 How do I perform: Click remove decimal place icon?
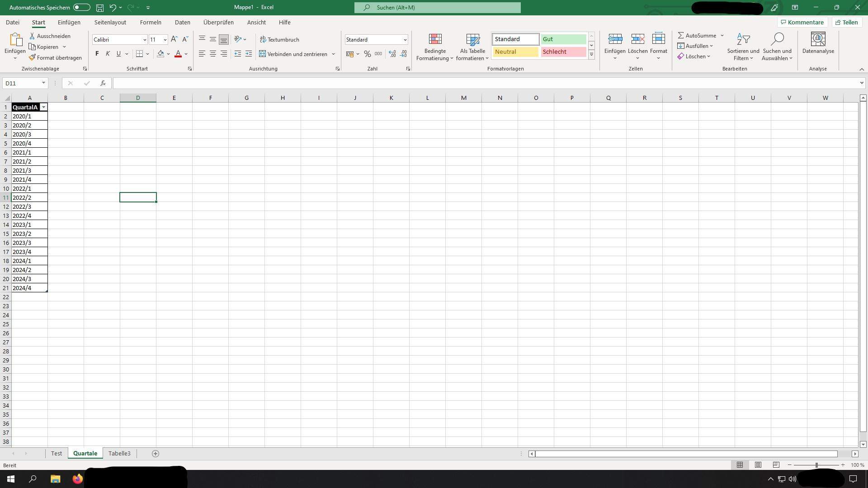pyautogui.click(x=403, y=54)
